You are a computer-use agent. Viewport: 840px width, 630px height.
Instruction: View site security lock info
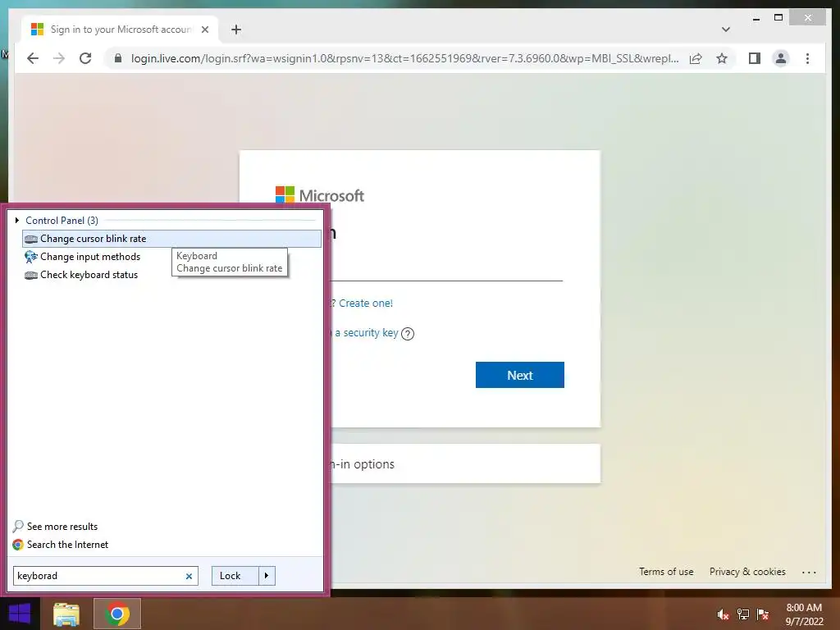(118, 58)
